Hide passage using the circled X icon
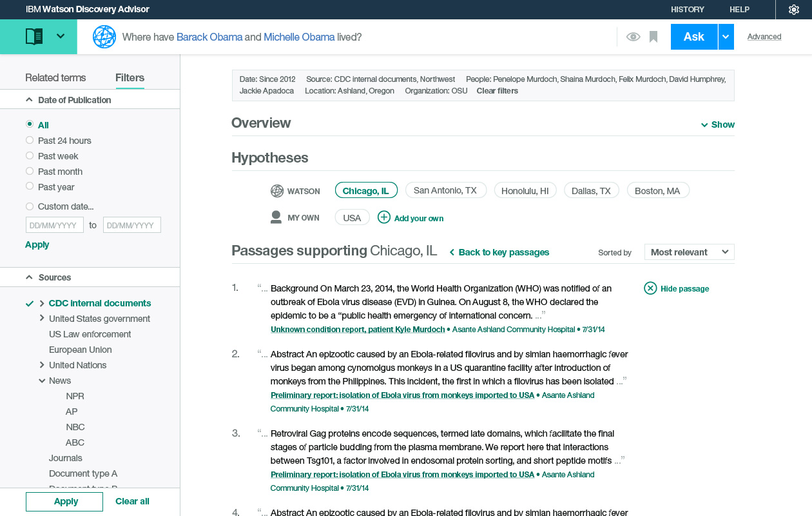 (650, 288)
